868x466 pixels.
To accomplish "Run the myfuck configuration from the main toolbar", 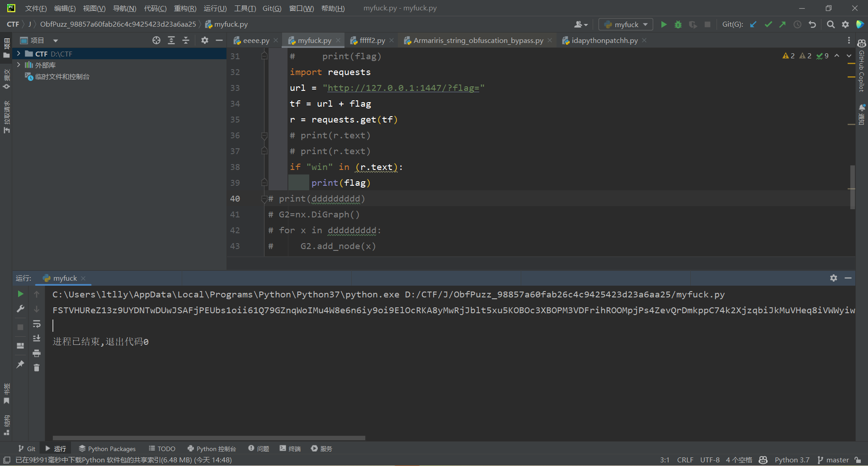I will pos(664,24).
